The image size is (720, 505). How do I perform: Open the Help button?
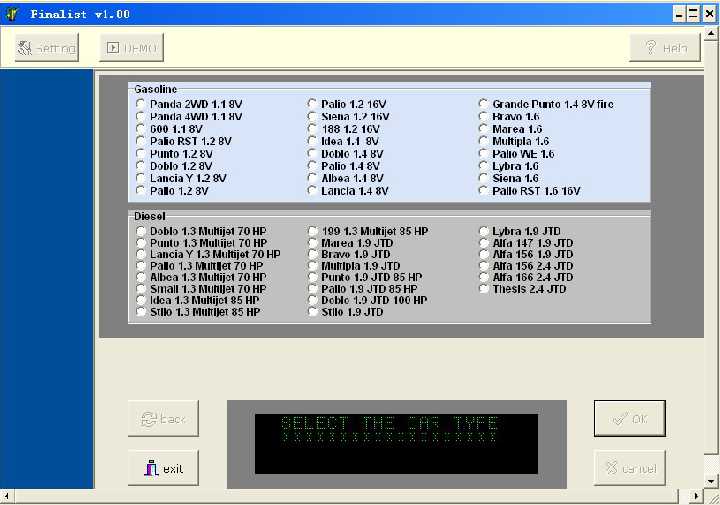pyautogui.click(x=665, y=47)
